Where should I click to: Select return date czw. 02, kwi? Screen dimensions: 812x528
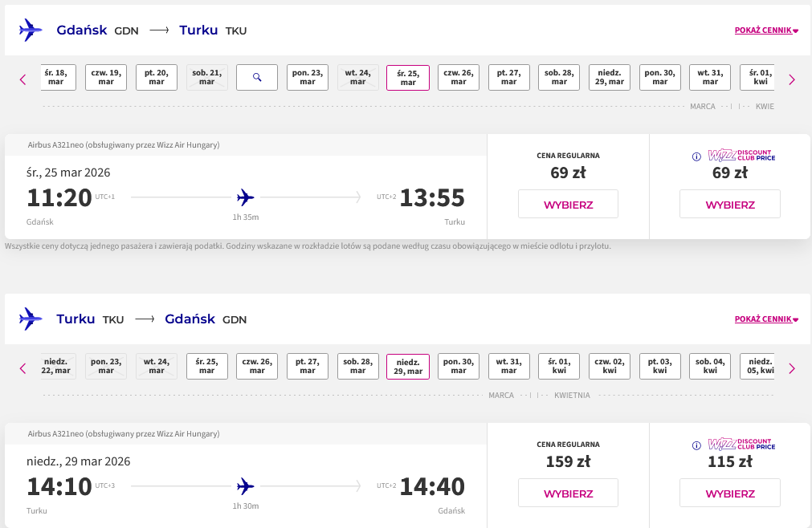(610, 367)
